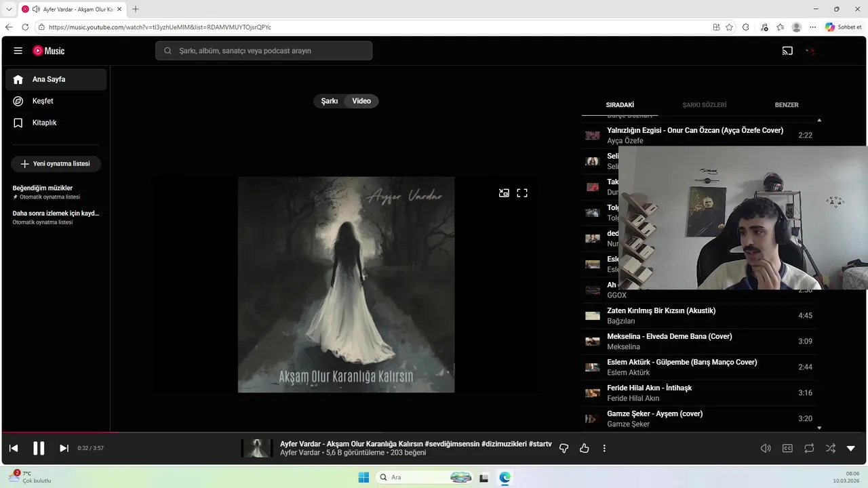Click thumbnail of Feride Hilal Akın track
This screenshot has height=488, width=868.
[x=593, y=393]
